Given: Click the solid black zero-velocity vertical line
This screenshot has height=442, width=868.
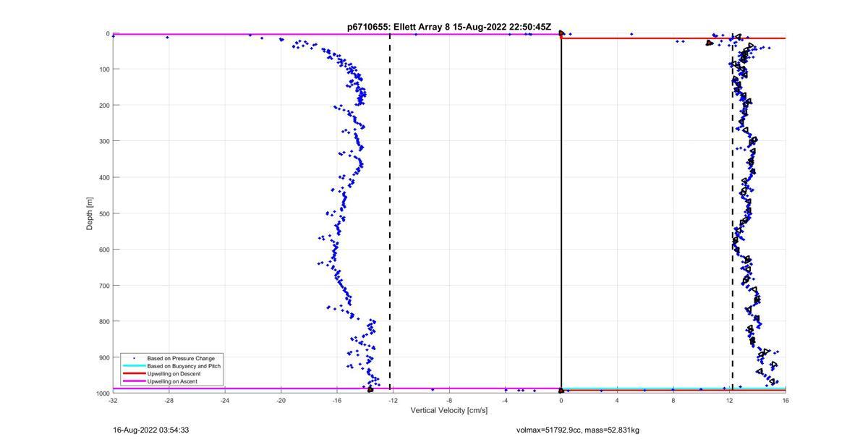Looking at the screenshot, I should point(561,213).
